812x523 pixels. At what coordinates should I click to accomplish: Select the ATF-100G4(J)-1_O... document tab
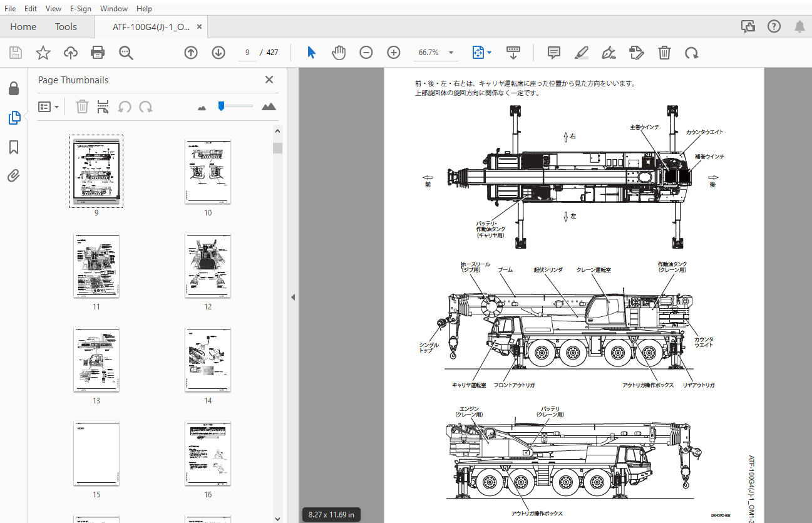click(x=152, y=27)
